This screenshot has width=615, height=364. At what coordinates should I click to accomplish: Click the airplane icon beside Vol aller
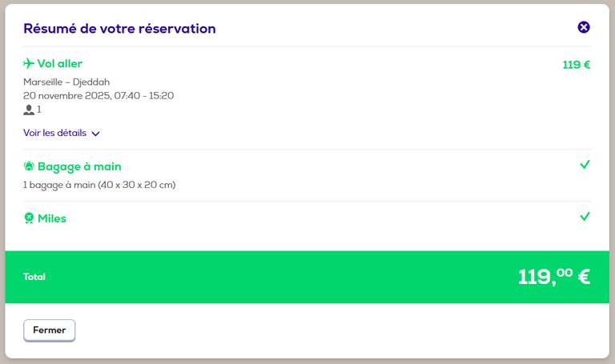click(x=29, y=63)
